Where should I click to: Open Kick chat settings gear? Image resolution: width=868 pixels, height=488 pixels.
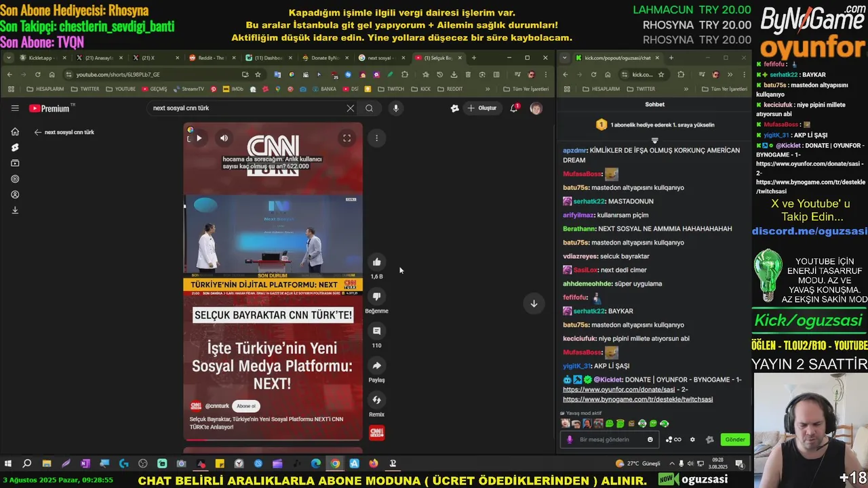point(692,439)
